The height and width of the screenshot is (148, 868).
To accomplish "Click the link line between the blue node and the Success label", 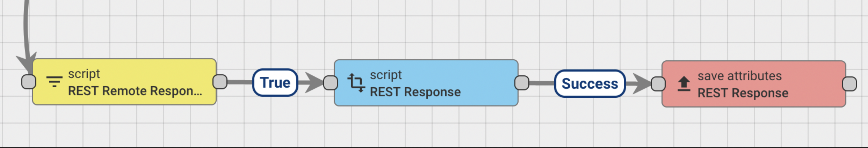I will (542, 83).
